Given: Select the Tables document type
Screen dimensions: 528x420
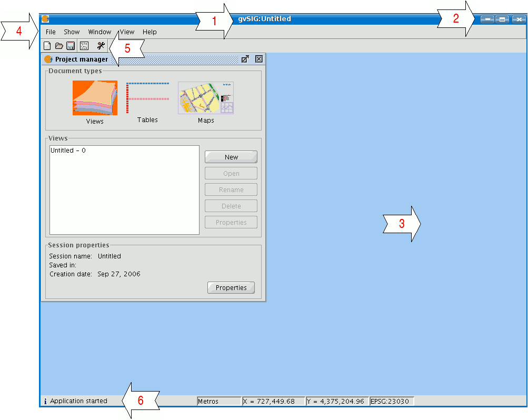Looking at the screenshot, I should [x=147, y=102].
